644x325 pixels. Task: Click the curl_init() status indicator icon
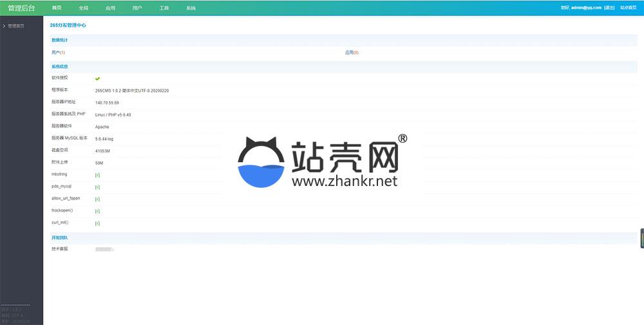(x=97, y=223)
